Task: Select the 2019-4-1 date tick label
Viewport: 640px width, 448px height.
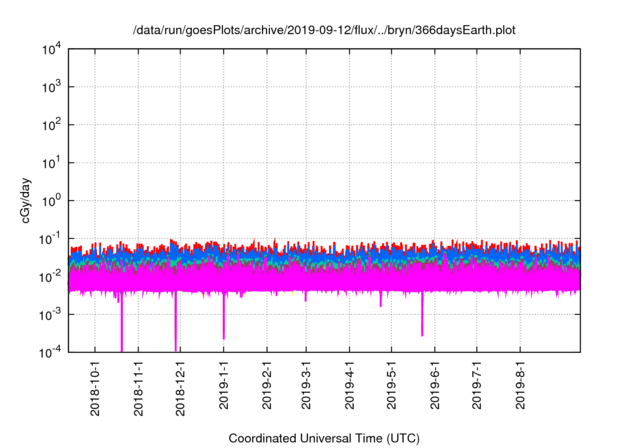Action: click(x=349, y=388)
